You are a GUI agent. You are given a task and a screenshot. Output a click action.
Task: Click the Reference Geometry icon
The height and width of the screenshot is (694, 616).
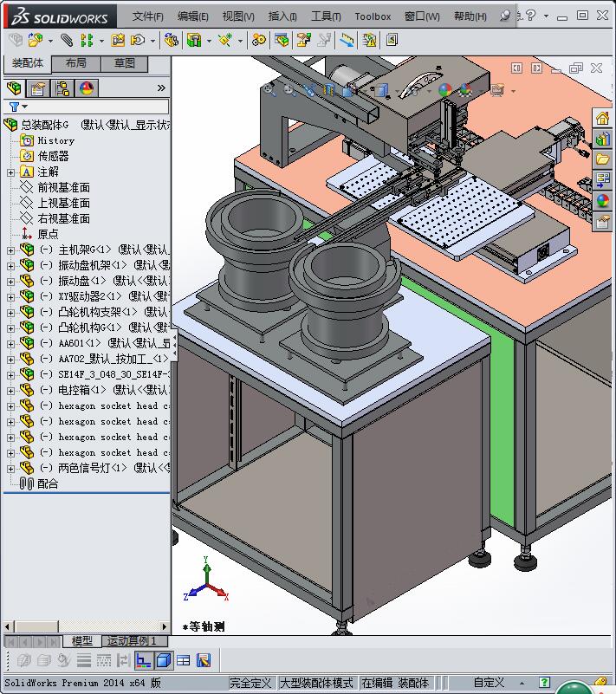point(225,40)
